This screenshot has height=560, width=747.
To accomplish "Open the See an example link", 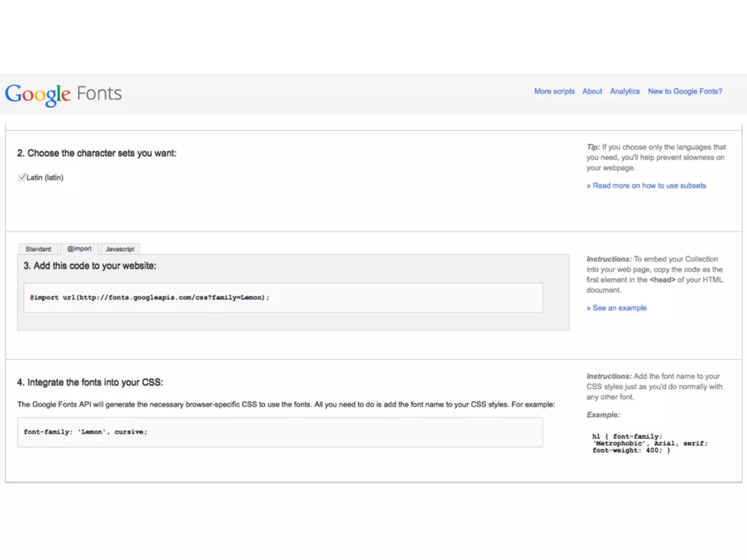I will (x=619, y=308).
